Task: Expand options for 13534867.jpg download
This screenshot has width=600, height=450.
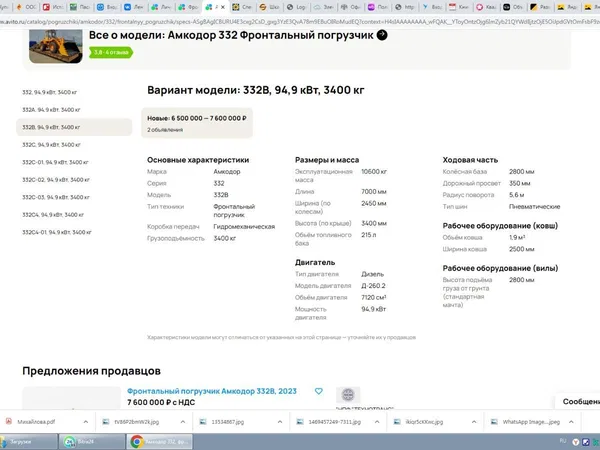Action: tap(280, 422)
